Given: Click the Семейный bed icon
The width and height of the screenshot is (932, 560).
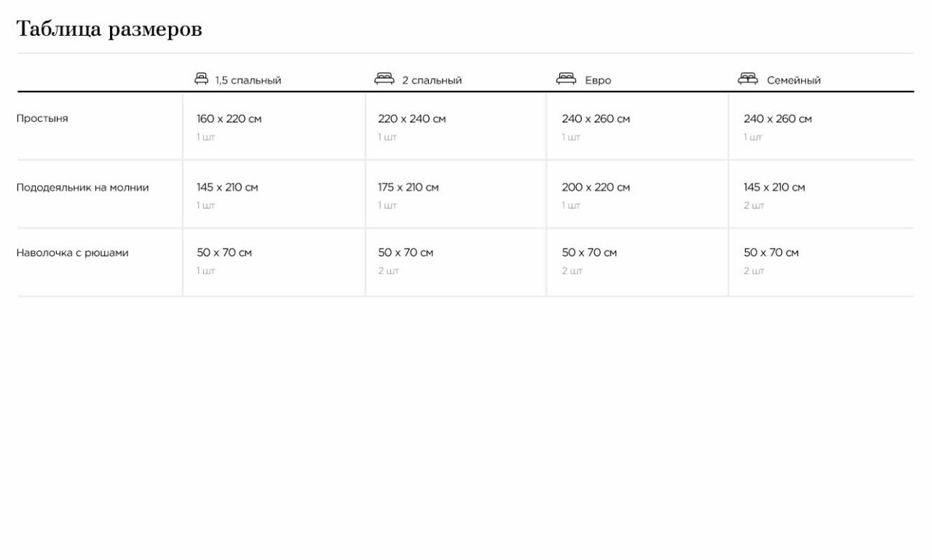Looking at the screenshot, I should click(x=748, y=79).
